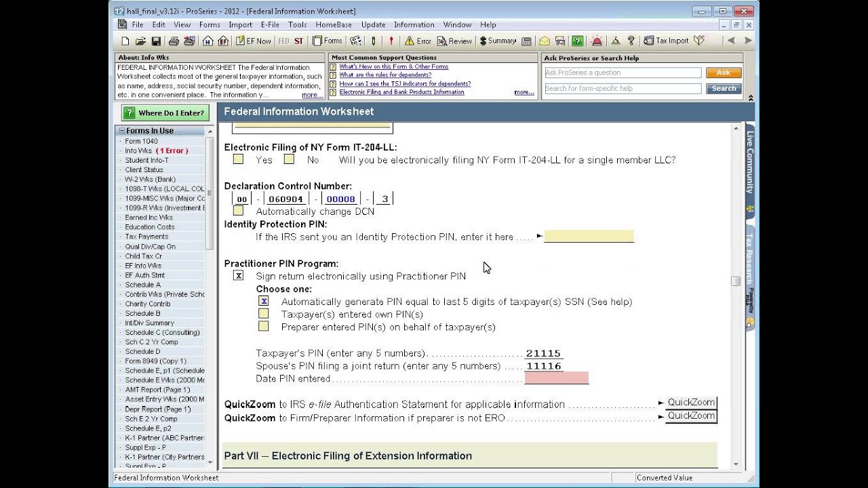Check Yes for NY Form IT-204-LL filing
The height and width of the screenshot is (488, 868).
point(238,159)
